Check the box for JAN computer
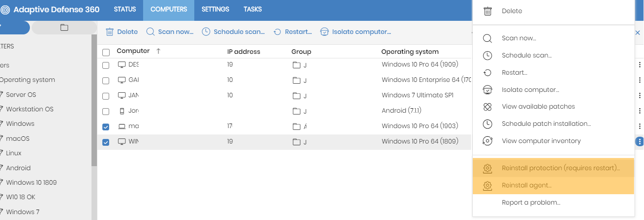 (x=106, y=96)
